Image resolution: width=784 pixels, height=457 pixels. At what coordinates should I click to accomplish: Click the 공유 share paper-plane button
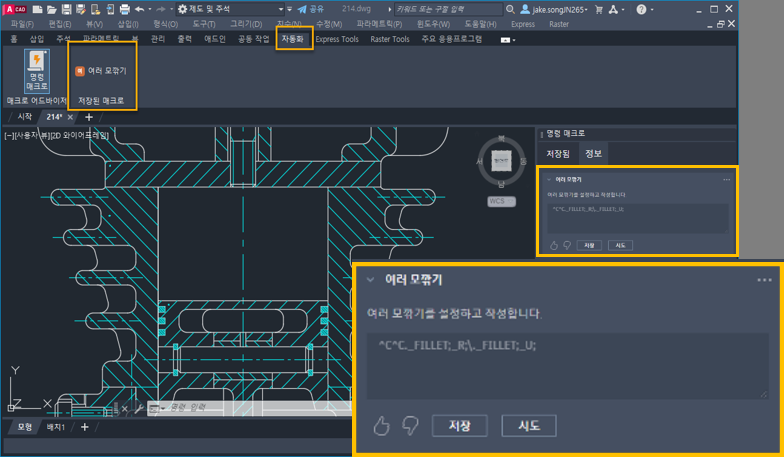coord(310,9)
